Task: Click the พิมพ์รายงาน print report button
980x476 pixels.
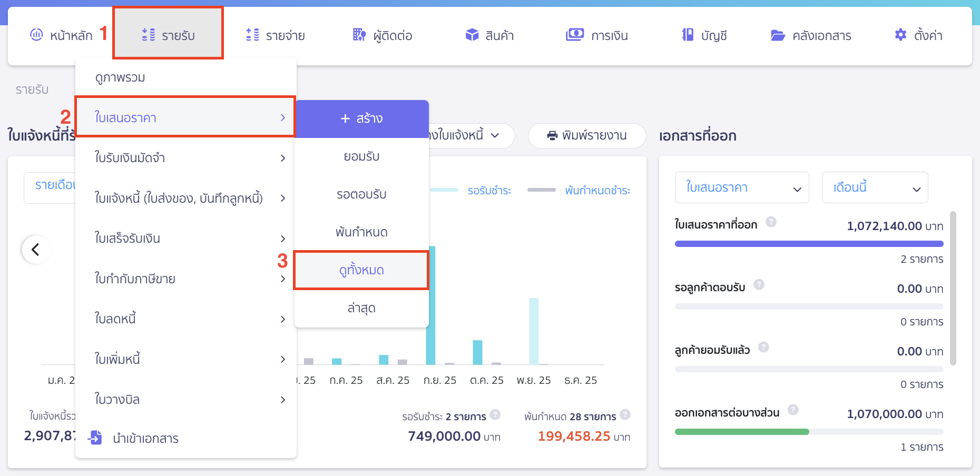Action: tap(586, 136)
